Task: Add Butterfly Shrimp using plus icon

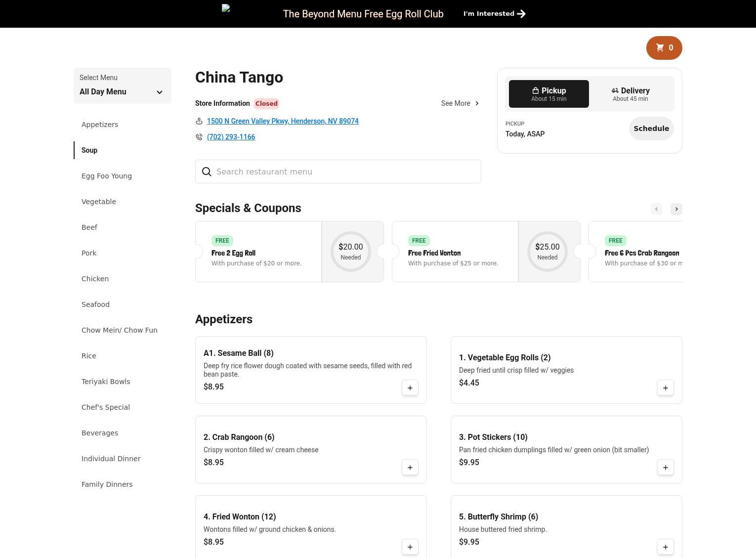Action: (x=665, y=547)
